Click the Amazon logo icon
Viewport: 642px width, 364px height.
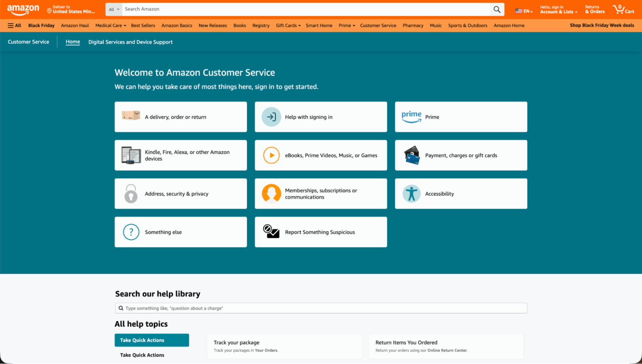click(x=23, y=9)
